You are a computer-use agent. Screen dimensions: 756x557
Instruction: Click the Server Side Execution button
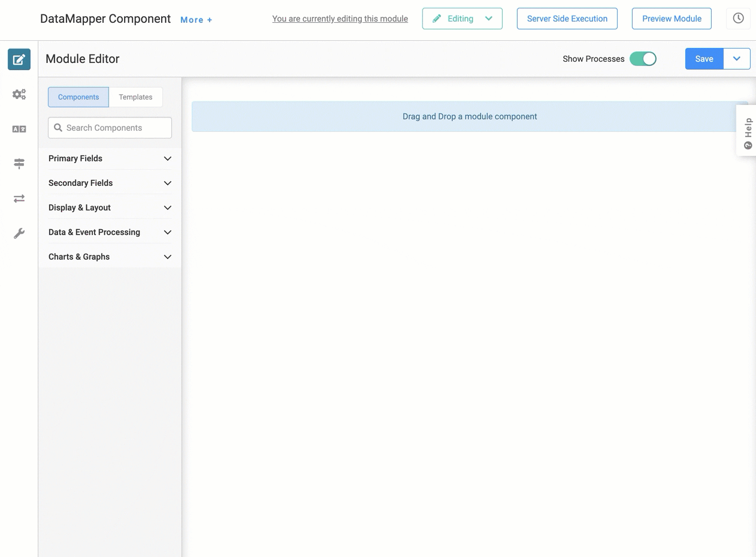[x=567, y=19]
